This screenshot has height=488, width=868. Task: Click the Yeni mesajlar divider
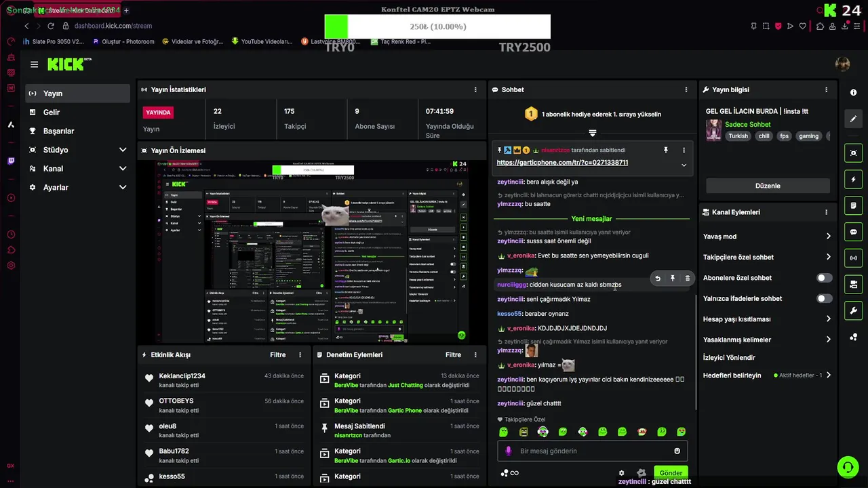coord(591,219)
